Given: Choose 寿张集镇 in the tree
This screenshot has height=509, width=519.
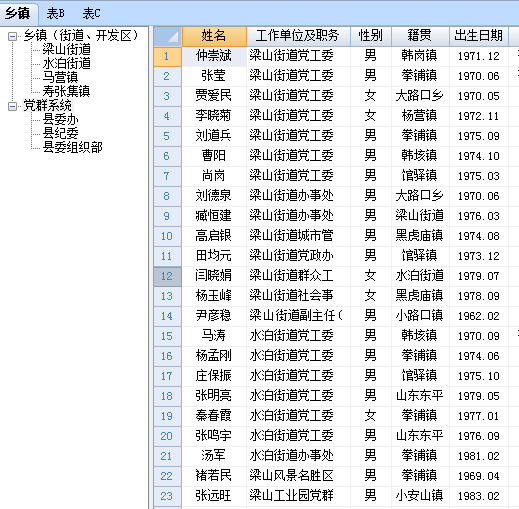Looking at the screenshot, I should (x=66, y=91).
